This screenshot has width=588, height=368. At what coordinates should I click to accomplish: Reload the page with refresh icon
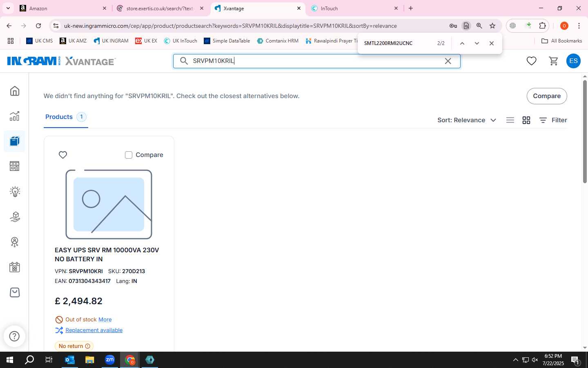pos(38,26)
